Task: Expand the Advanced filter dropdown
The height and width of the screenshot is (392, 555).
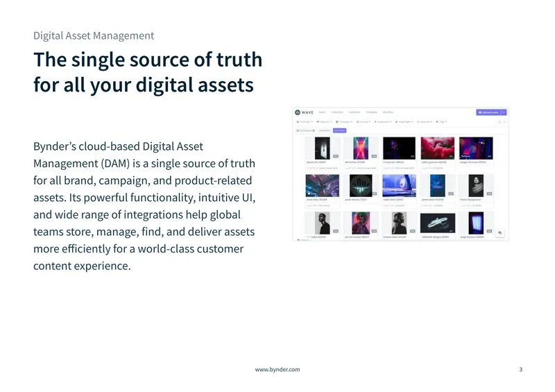Action: 425,122
